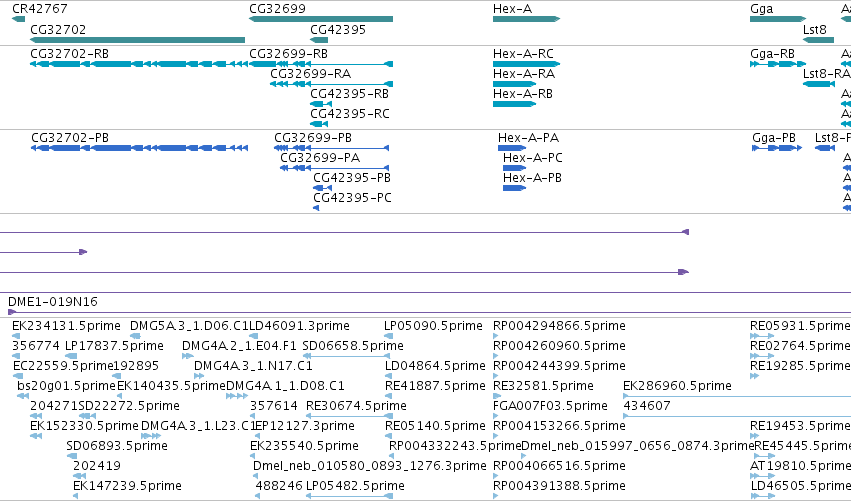Select the RE05931.5prime EST label

800,326
